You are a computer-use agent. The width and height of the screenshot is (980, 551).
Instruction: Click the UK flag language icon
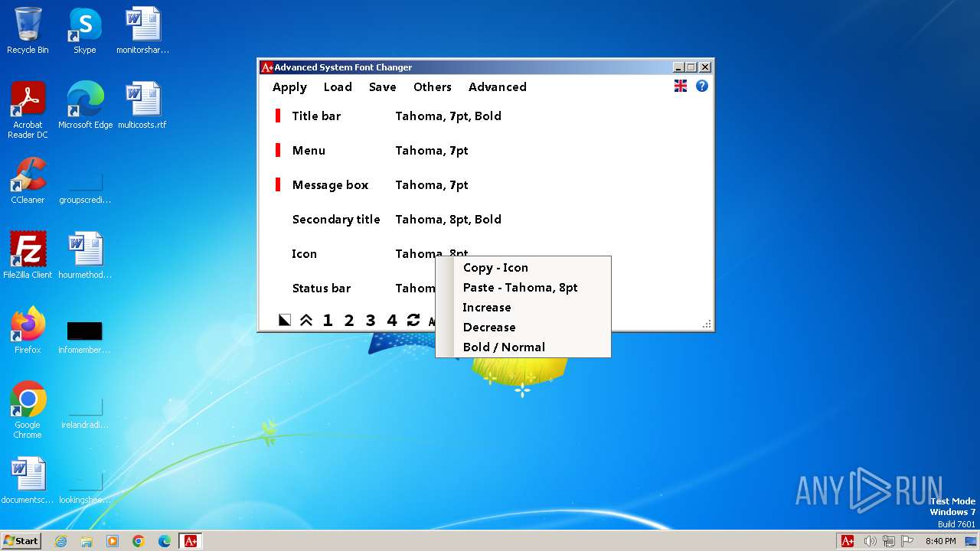tap(680, 86)
